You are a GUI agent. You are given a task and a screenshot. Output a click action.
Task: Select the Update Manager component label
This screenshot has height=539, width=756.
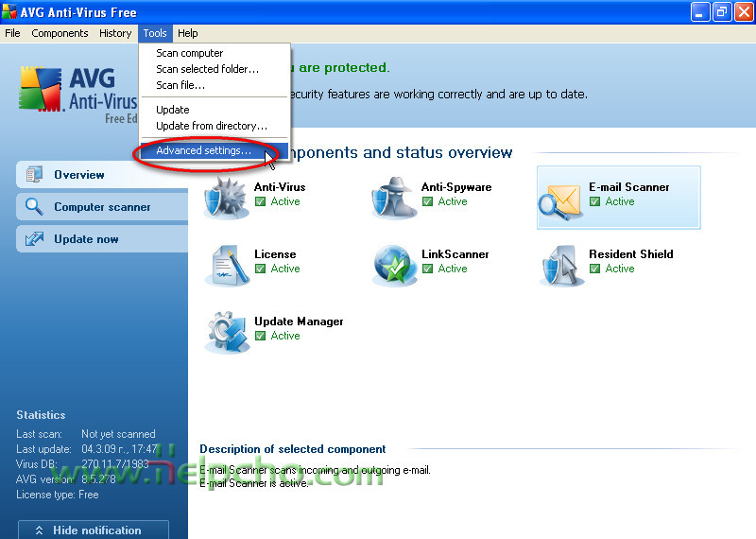tap(299, 322)
